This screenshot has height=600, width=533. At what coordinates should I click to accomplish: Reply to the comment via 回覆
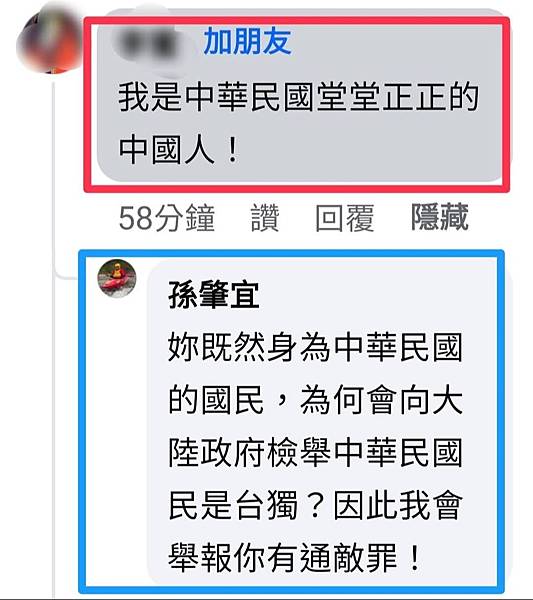coord(344,217)
